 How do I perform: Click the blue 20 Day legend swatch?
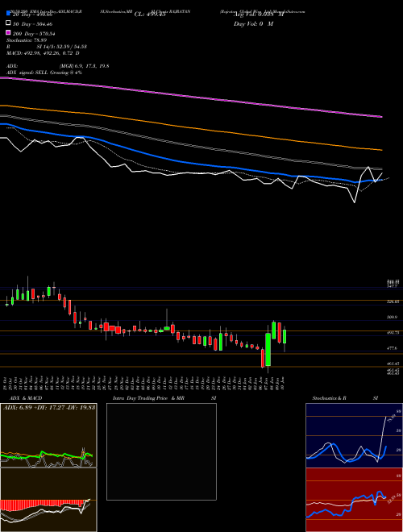tap(8, 14)
